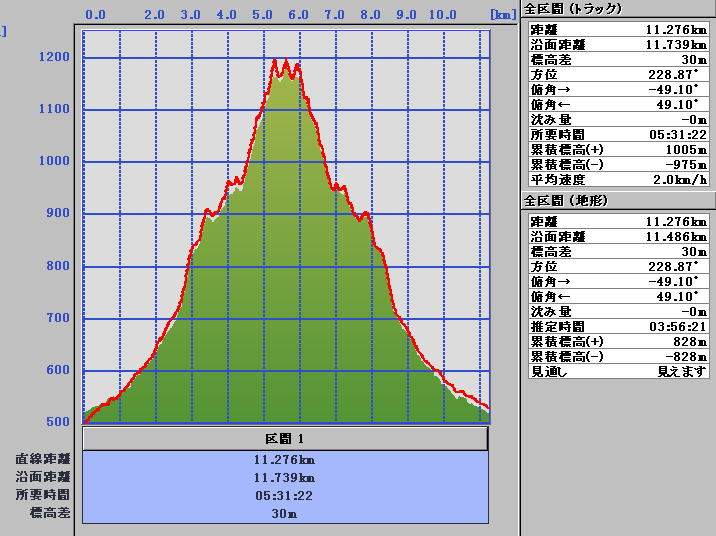Click the 1200 elevation axis label
This screenshot has width=716, height=536.
pyautogui.click(x=51, y=57)
